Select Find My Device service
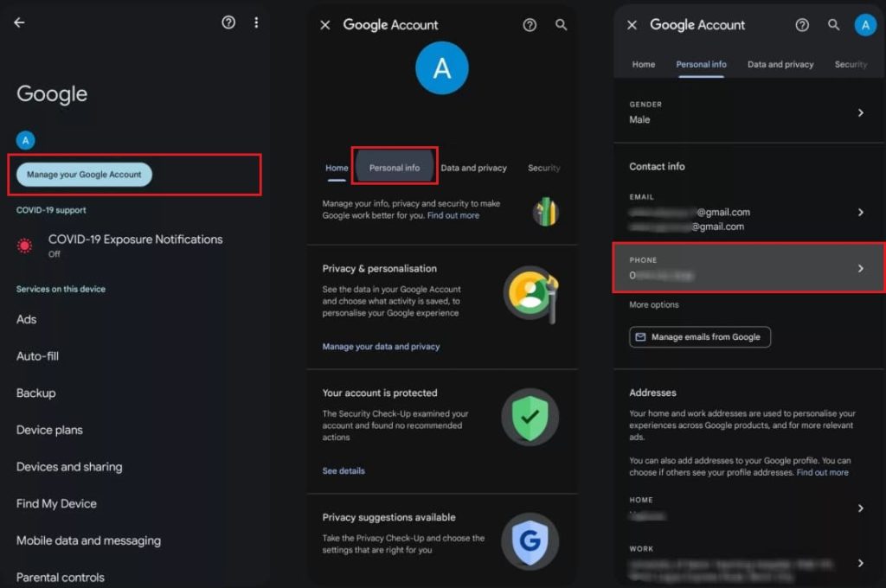 (56, 503)
